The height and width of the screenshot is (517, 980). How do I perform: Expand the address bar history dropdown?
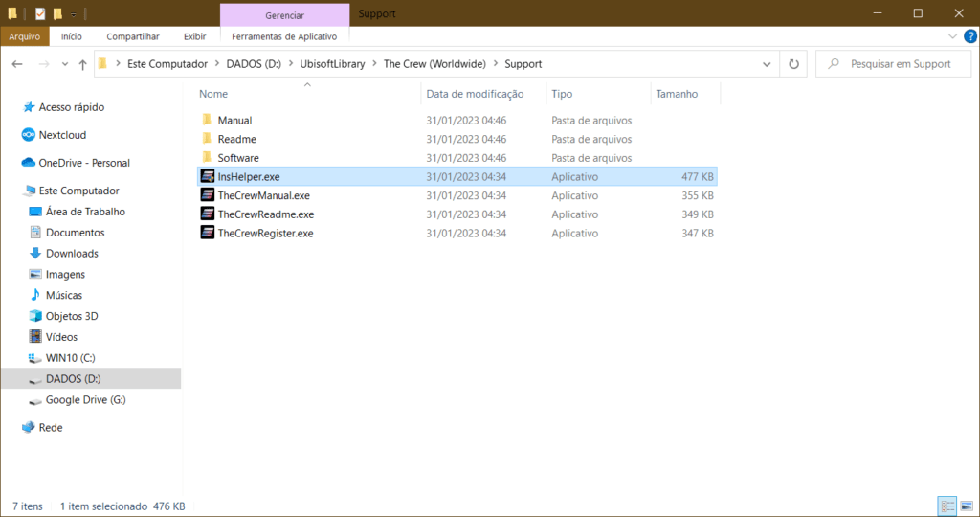767,64
